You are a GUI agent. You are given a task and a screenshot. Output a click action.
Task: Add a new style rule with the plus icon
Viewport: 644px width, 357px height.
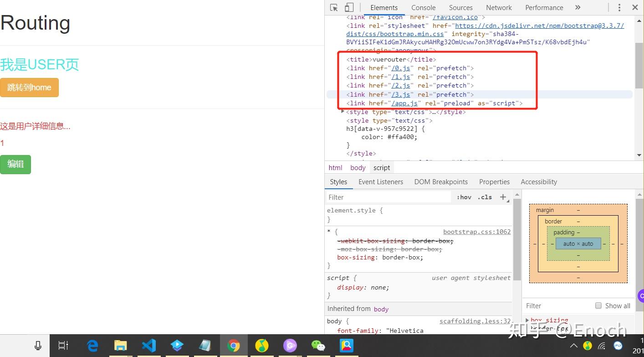point(503,197)
